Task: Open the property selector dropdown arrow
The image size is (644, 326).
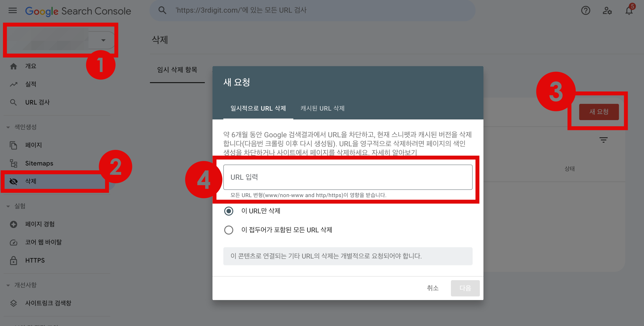Action: coord(103,40)
